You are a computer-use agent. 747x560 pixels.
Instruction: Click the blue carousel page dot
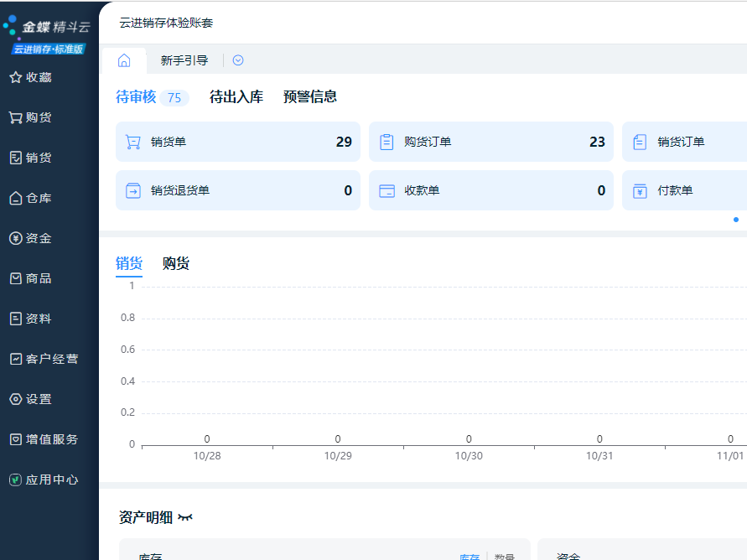tap(736, 220)
